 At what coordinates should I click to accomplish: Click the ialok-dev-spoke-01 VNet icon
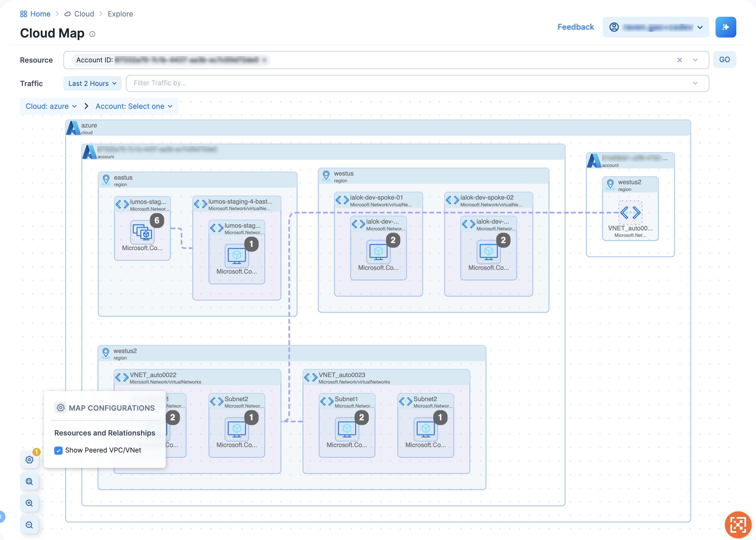click(x=342, y=200)
